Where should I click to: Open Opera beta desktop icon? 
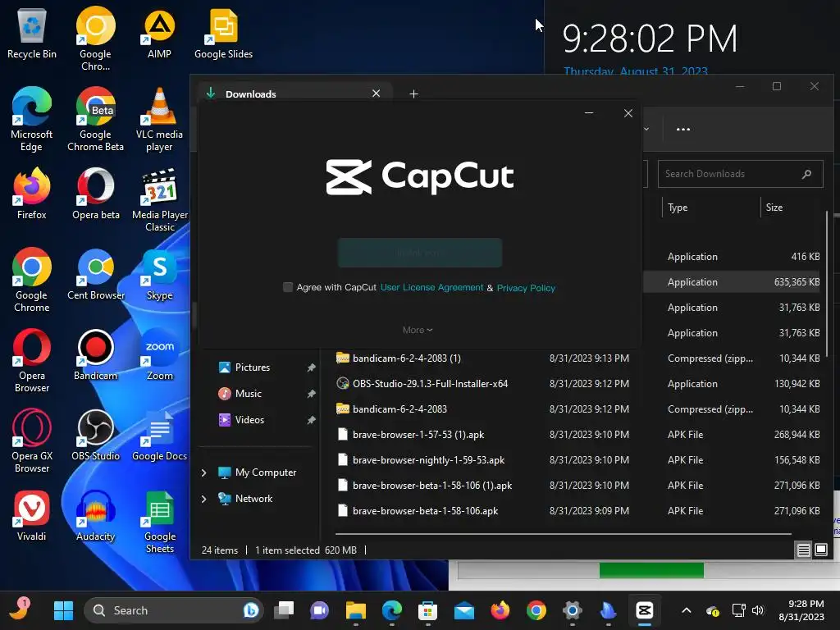point(95,194)
